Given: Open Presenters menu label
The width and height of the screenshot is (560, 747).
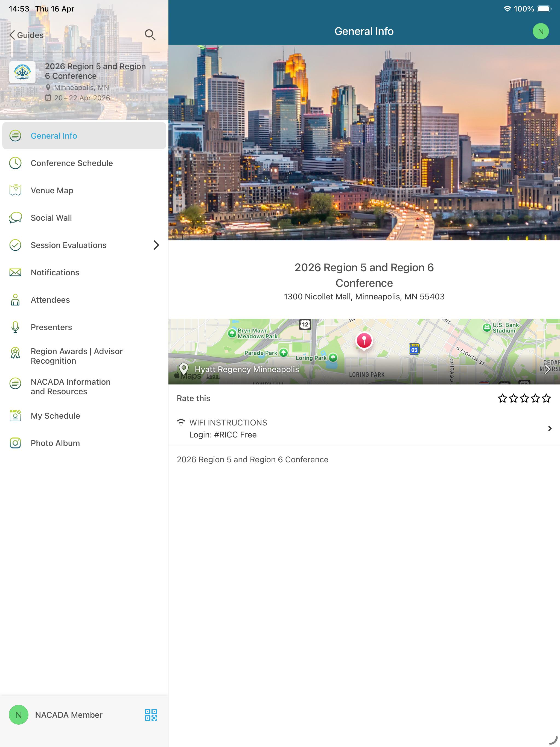Looking at the screenshot, I should (51, 327).
